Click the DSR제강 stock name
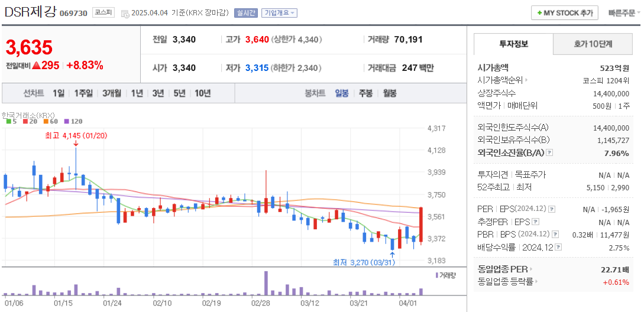This screenshot has width=644, height=312. 30,12
